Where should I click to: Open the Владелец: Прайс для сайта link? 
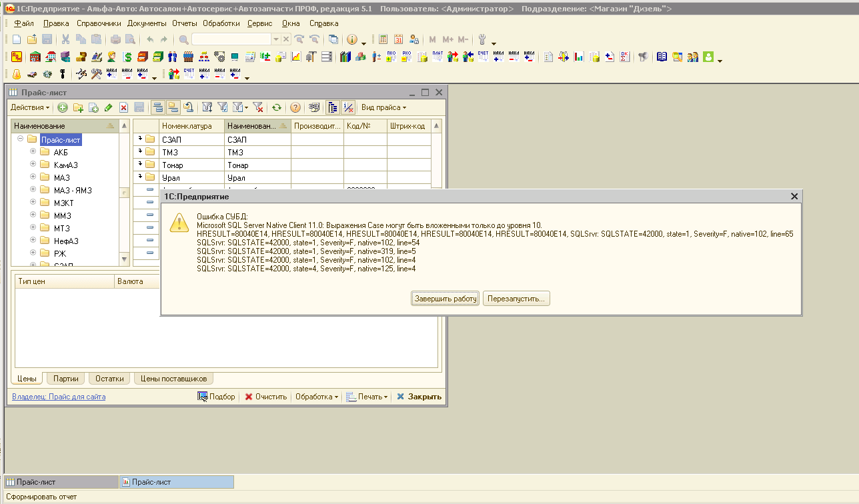[59, 397]
